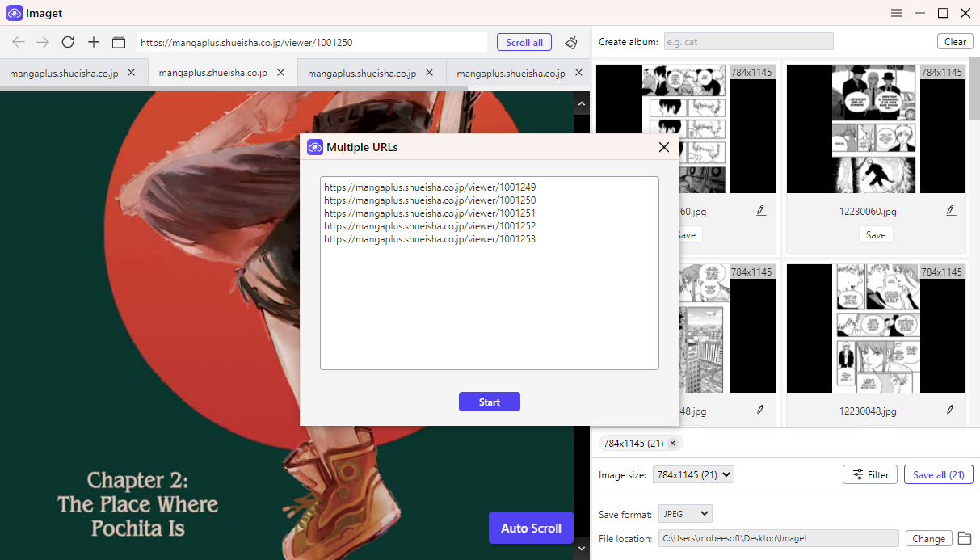Click the broom clear-cache icon

[571, 42]
